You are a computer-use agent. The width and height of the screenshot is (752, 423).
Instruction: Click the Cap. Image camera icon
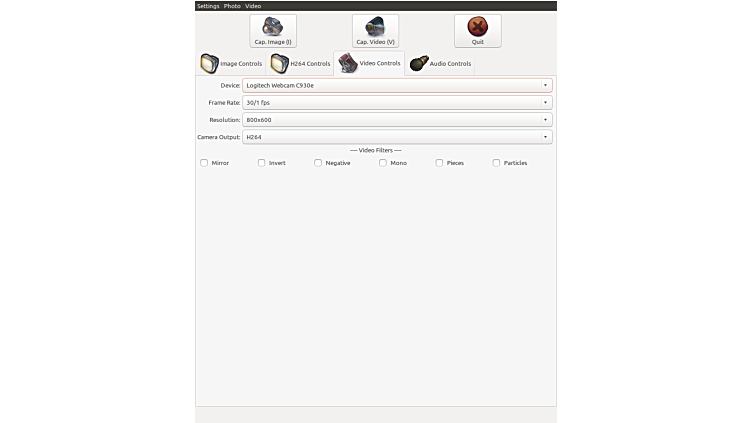coord(272,26)
